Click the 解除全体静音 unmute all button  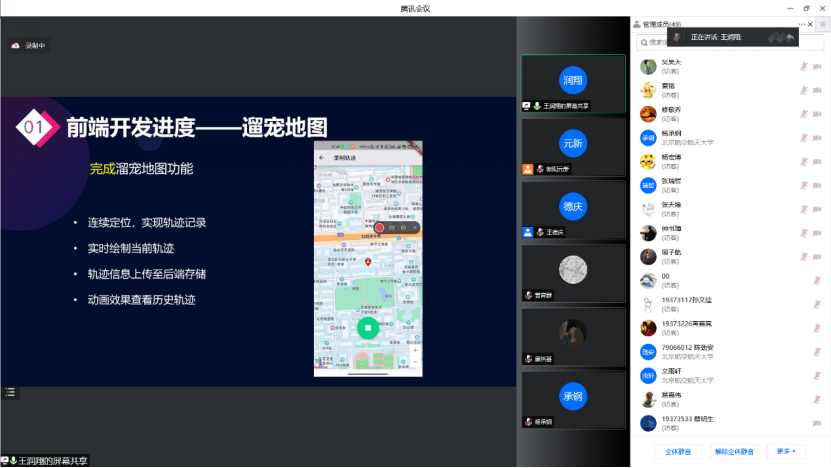click(733, 451)
